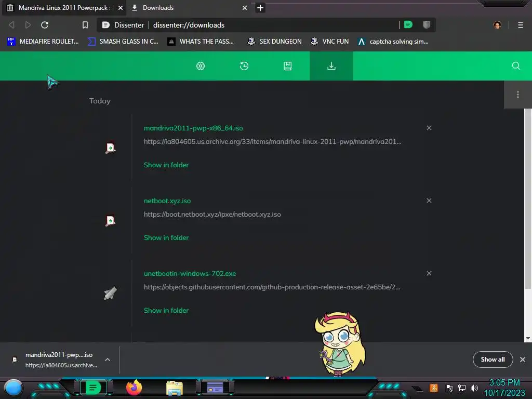This screenshot has height=399, width=532.
Task: Show mandriva2011 iso in folder
Action: [x=166, y=165]
